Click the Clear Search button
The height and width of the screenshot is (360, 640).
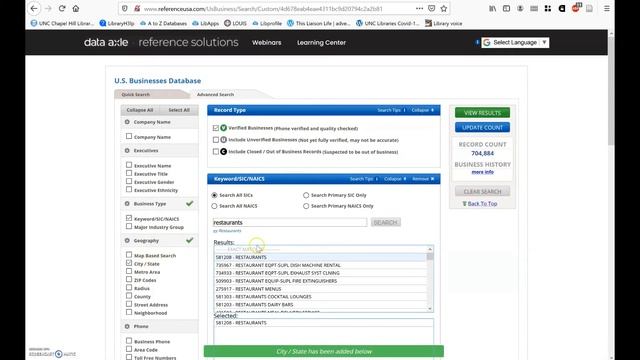[482, 191]
